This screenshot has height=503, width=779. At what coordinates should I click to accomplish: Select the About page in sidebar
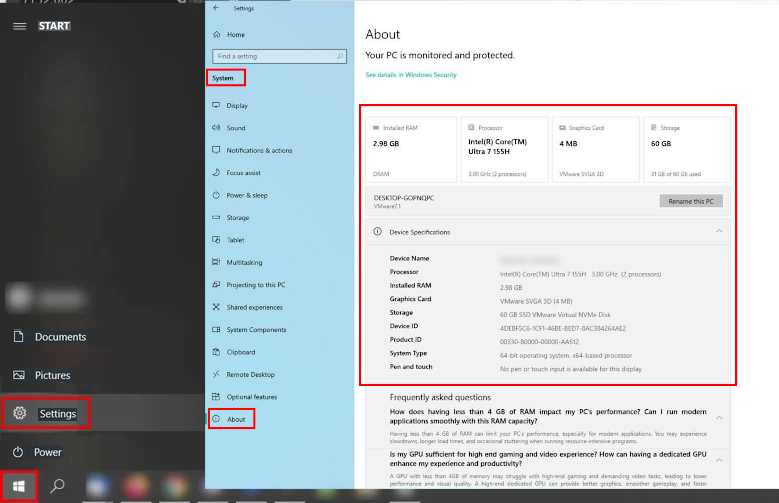(x=236, y=419)
